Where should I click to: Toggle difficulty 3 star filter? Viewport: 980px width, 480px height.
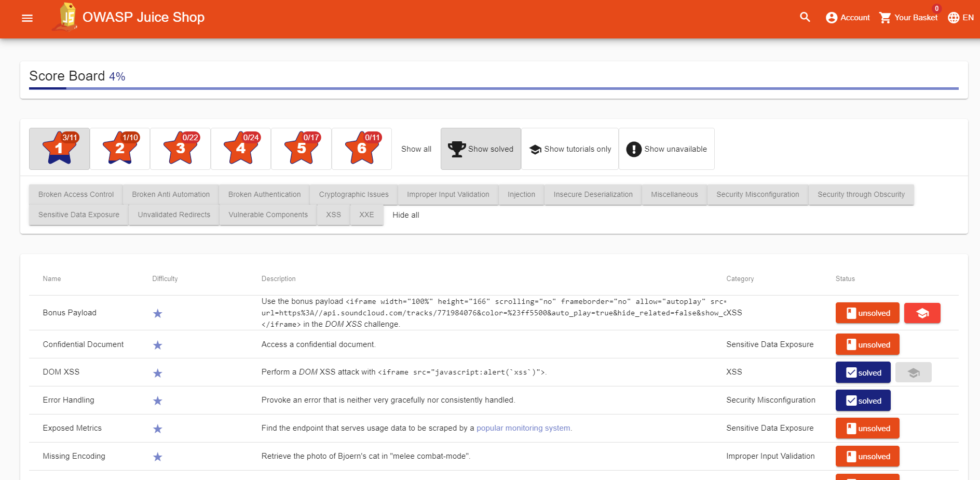pyautogui.click(x=181, y=149)
